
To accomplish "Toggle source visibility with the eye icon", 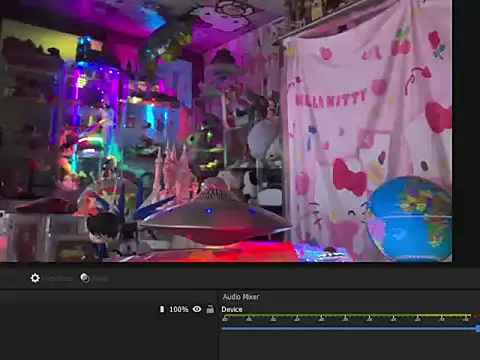I will click(197, 309).
